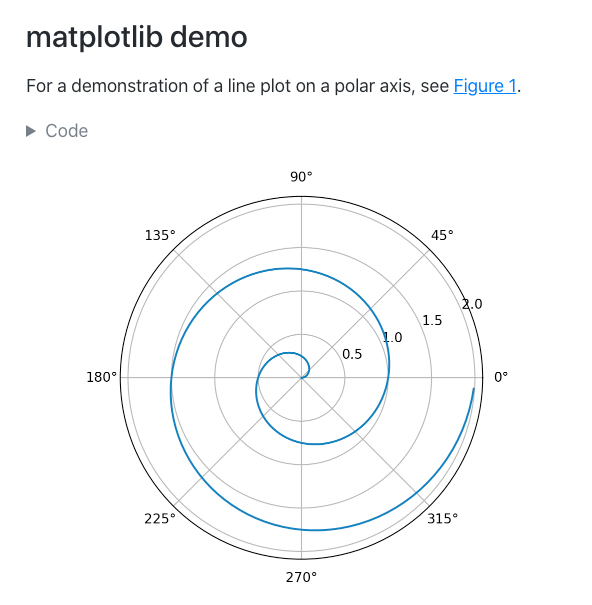This screenshot has height=605, width=592.
Task: Expand the Code disclosure triangle
Action: 31,131
